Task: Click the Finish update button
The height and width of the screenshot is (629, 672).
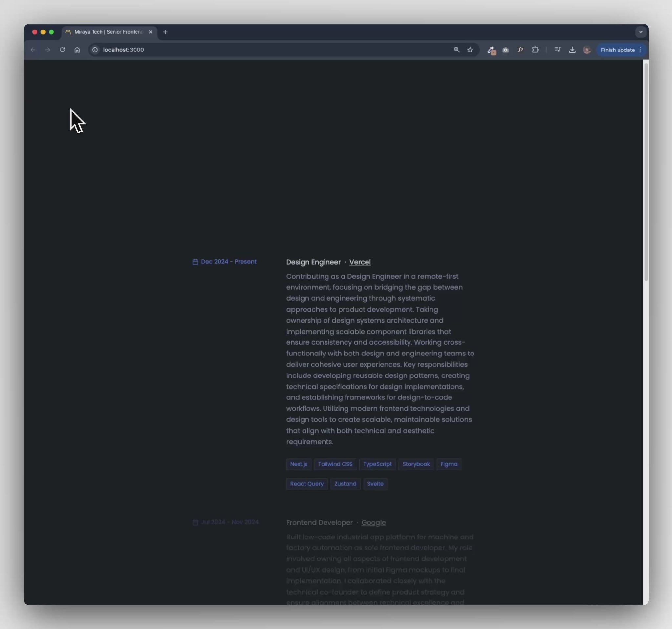Action: coord(617,50)
